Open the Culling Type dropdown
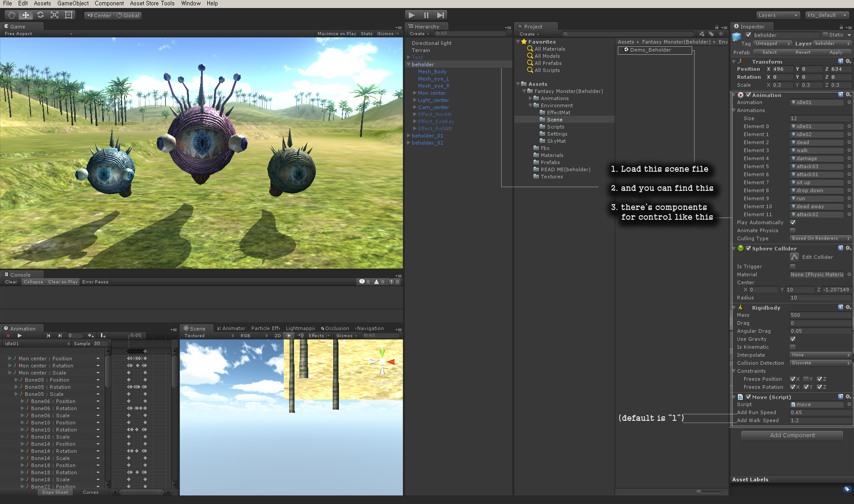854x504 pixels. 821,238
